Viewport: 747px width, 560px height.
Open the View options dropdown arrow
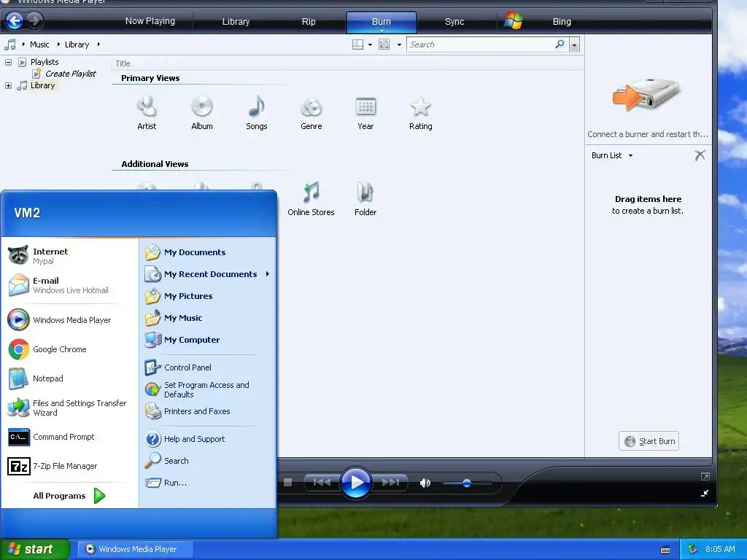tap(399, 44)
